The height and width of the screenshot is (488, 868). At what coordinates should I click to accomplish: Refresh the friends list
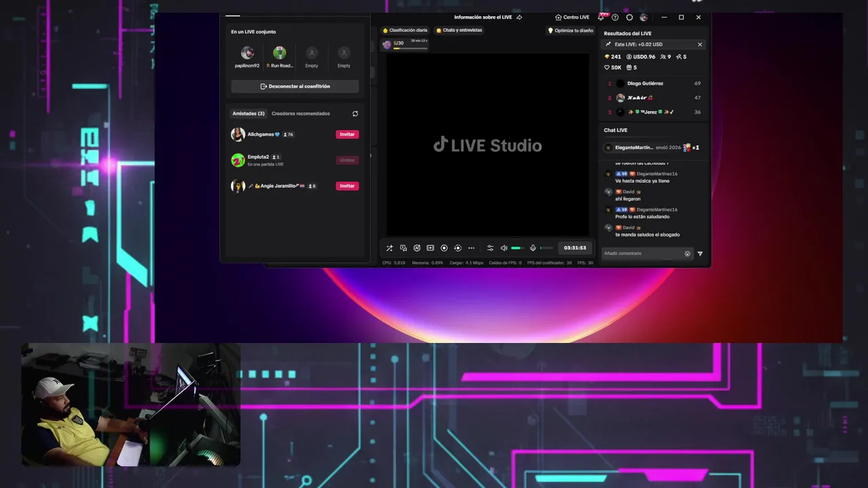point(355,114)
